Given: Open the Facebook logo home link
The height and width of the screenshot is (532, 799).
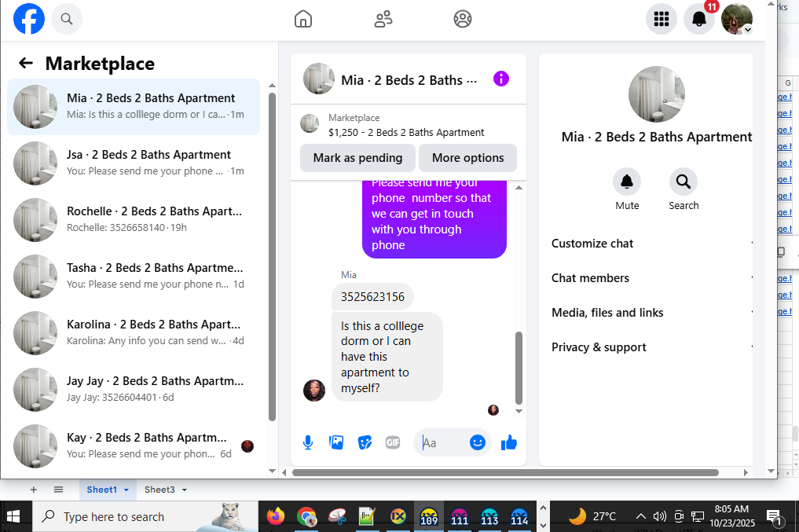Looking at the screenshot, I should (28, 19).
